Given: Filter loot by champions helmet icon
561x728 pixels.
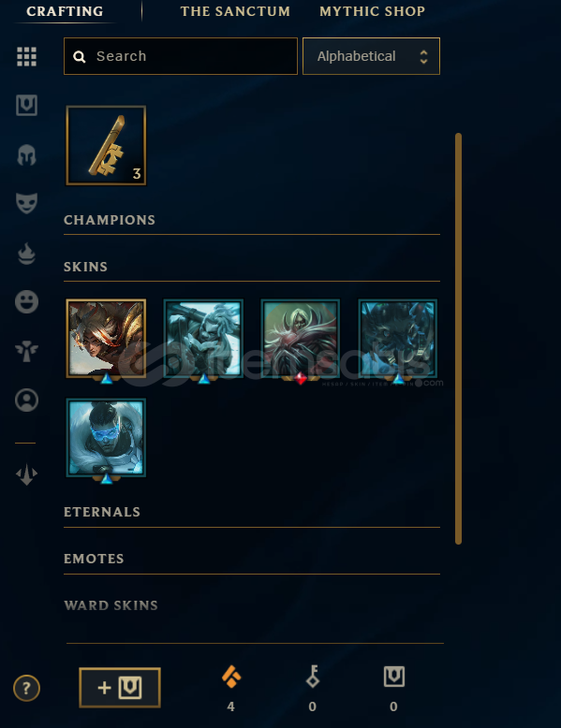Looking at the screenshot, I should pos(26,155).
